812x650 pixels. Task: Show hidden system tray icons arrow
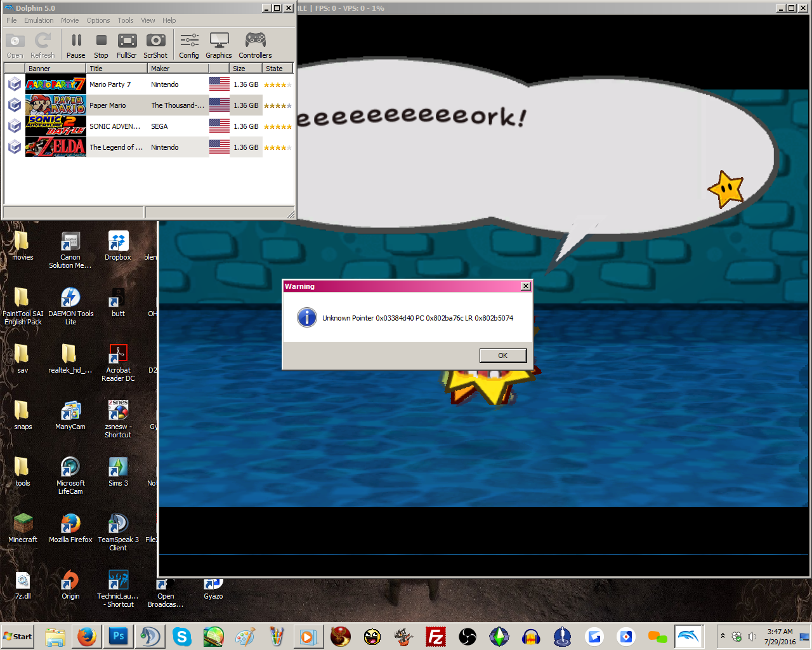click(723, 636)
